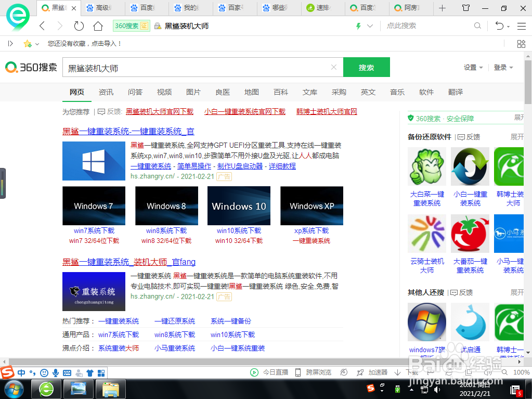
Task: Click the windows7旗舰版 logo icon
Action: 427,322
